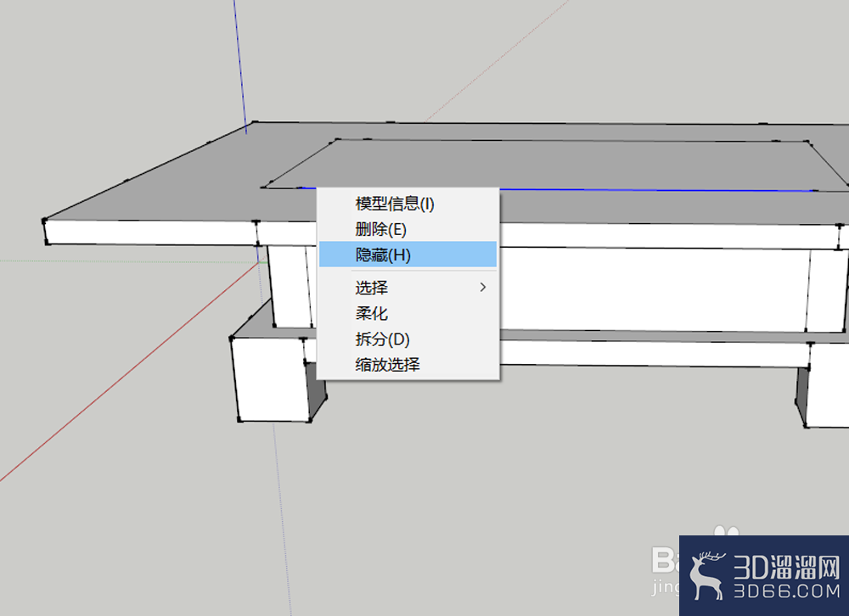Click 隐藏(H) to hide the edge
This screenshot has height=616, width=849.
408,255
